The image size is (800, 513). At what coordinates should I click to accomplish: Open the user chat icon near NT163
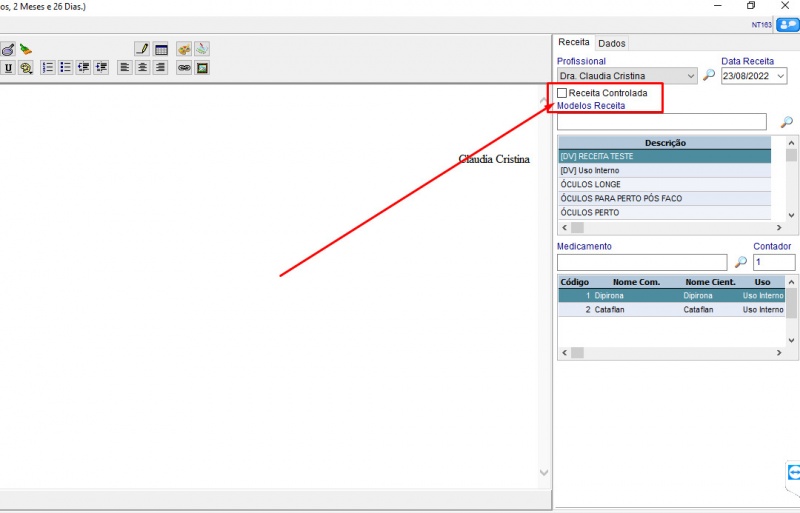pyautogui.click(x=787, y=25)
